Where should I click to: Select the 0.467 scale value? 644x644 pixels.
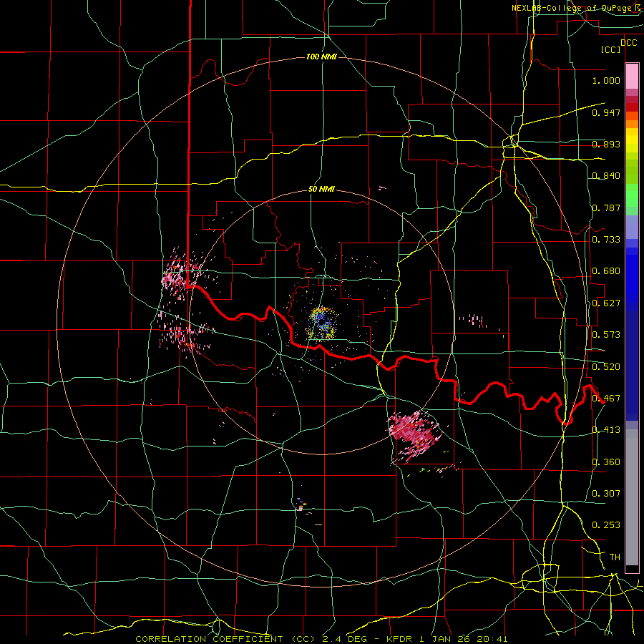pos(606,399)
